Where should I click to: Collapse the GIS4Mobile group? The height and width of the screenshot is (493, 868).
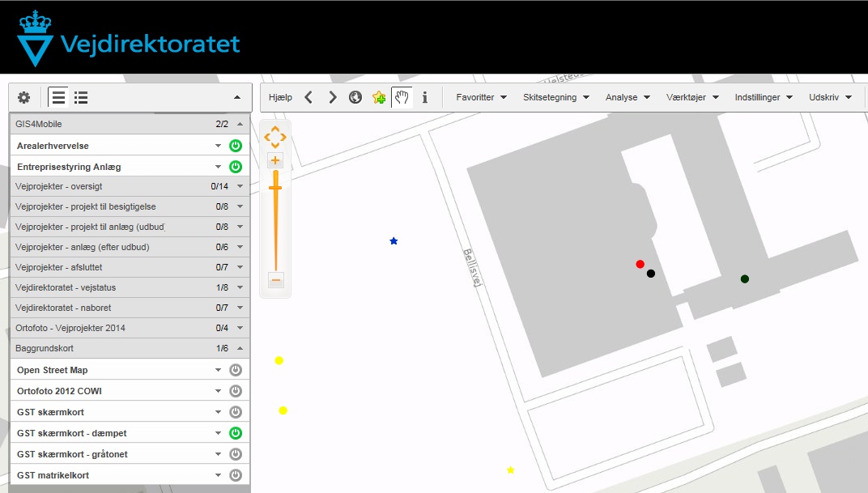point(240,124)
